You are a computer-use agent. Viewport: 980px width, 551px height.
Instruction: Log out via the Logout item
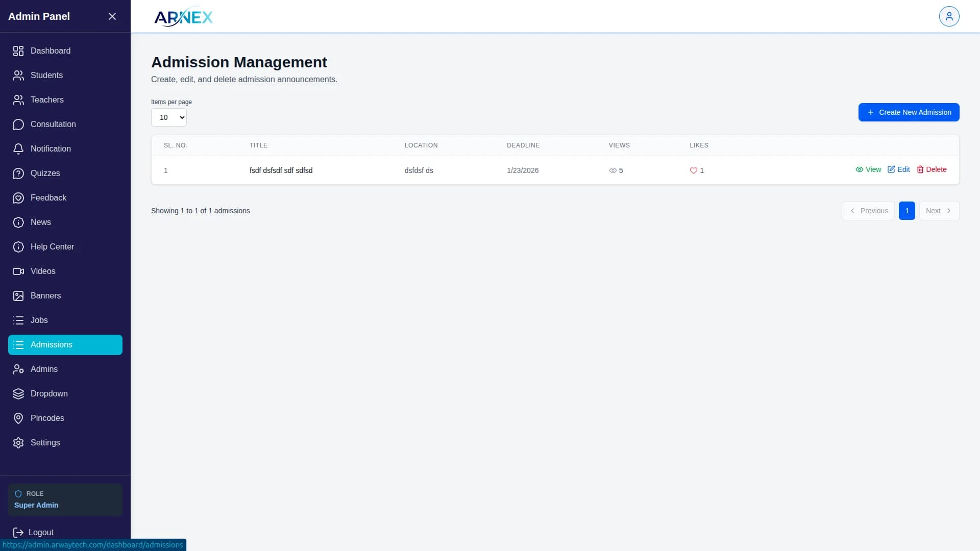pos(34,532)
